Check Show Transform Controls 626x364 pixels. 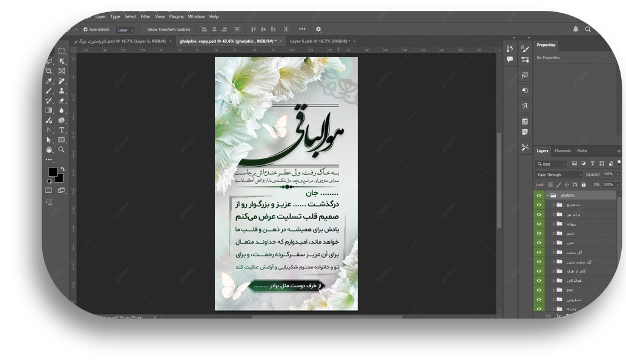tap(144, 29)
